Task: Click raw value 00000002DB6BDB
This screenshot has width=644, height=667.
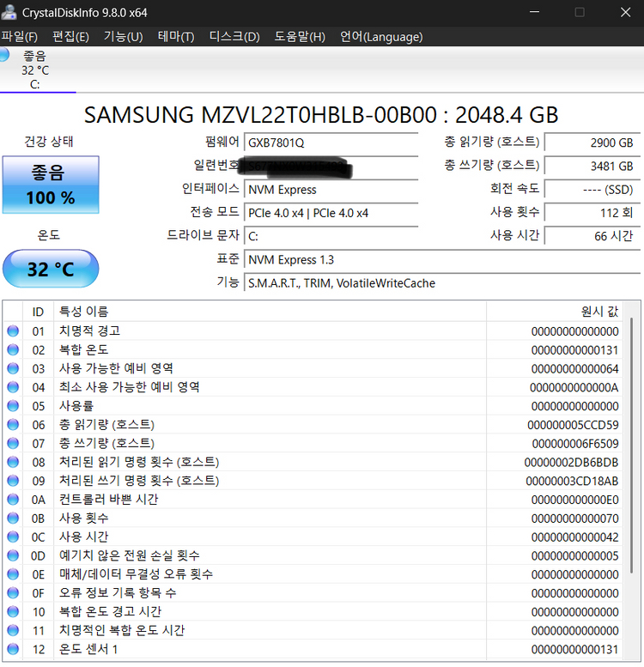Action: click(571, 463)
